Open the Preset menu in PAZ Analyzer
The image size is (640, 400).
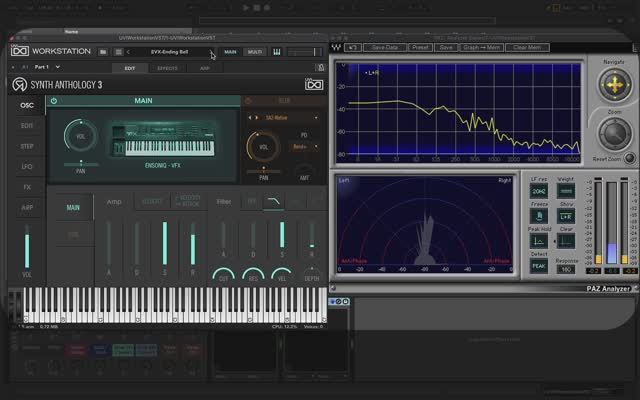[420, 47]
